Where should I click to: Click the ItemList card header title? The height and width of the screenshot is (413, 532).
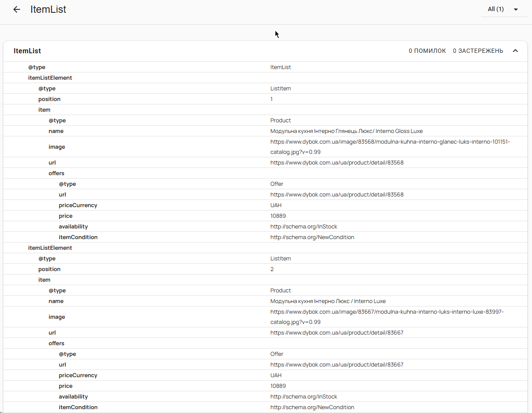27,51
